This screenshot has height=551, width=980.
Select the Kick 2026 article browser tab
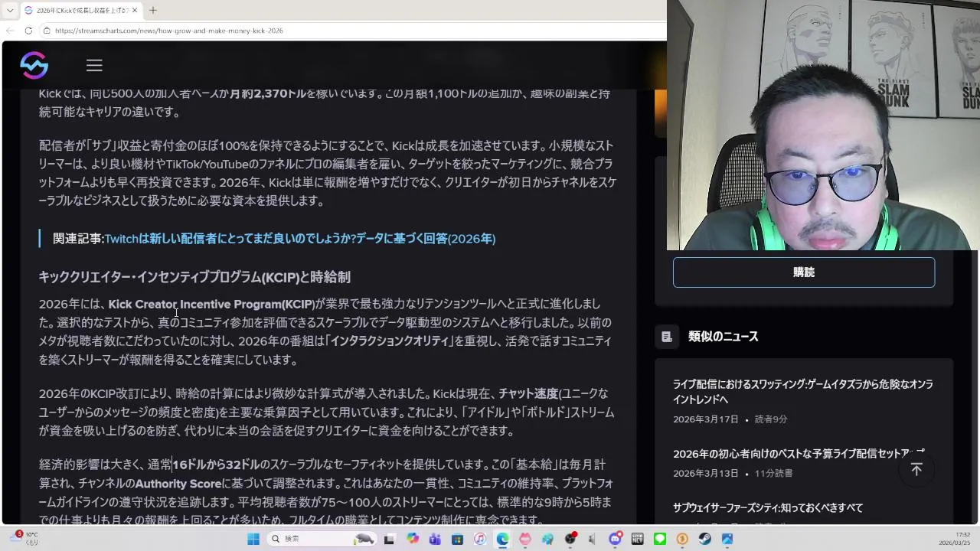click(81, 10)
